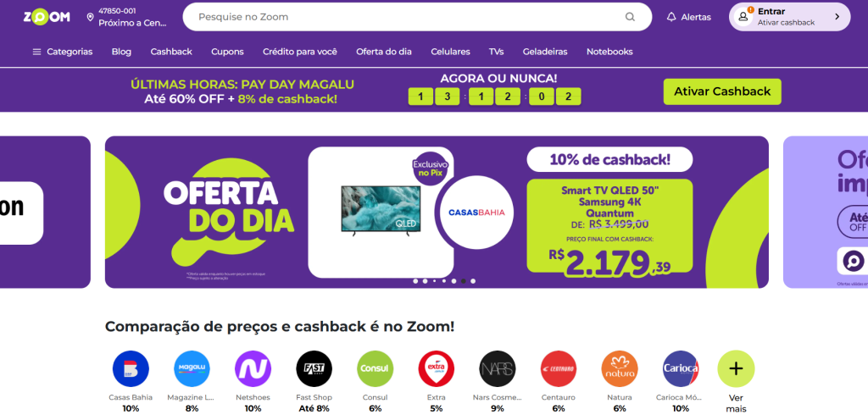Open the Samsung QLED TV offer banner

coord(437,213)
